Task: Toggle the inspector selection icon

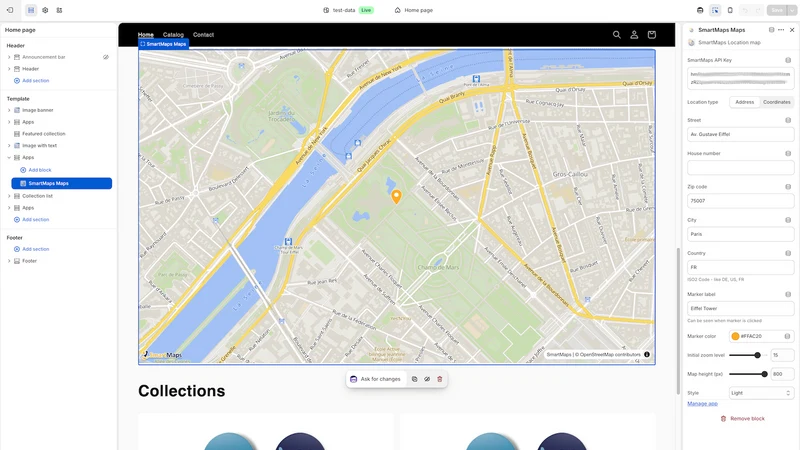Action: (715, 10)
